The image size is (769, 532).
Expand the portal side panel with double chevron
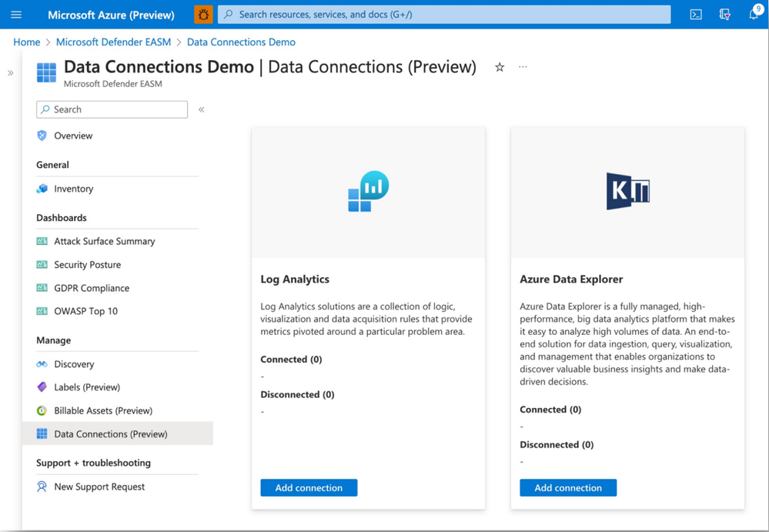10,73
